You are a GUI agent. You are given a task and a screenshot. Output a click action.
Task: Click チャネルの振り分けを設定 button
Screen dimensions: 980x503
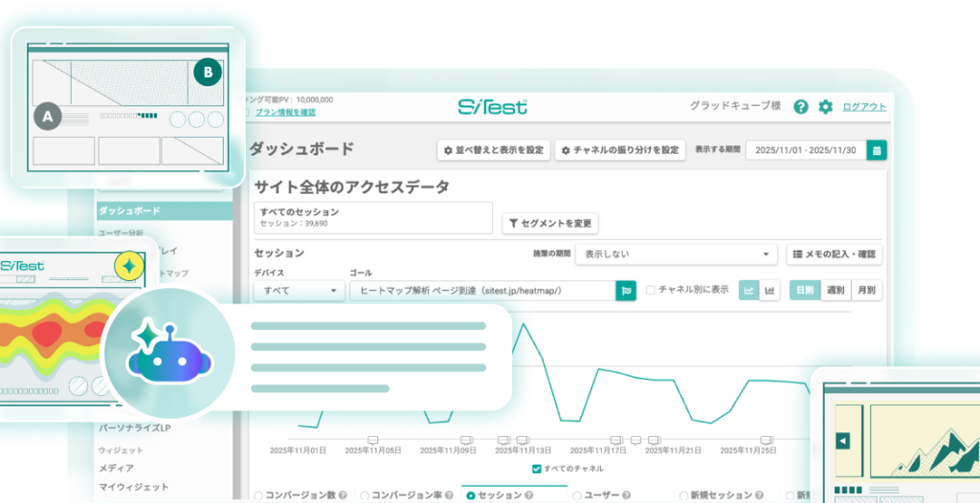click(x=620, y=150)
